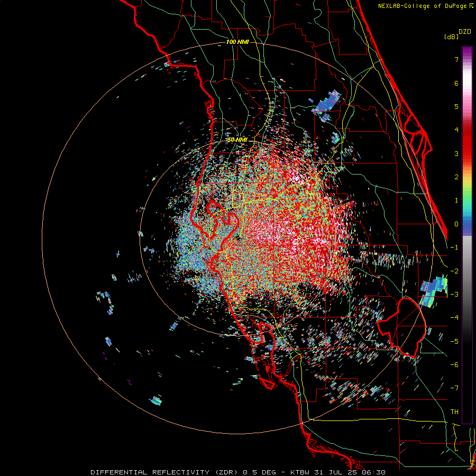Click the 100 NMI range ring label
This screenshot has height=476, width=476.
(x=237, y=42)
